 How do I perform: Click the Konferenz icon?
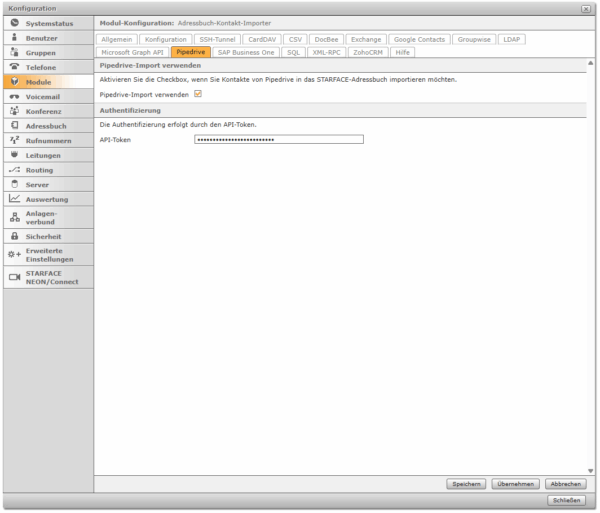pos(15,111)
